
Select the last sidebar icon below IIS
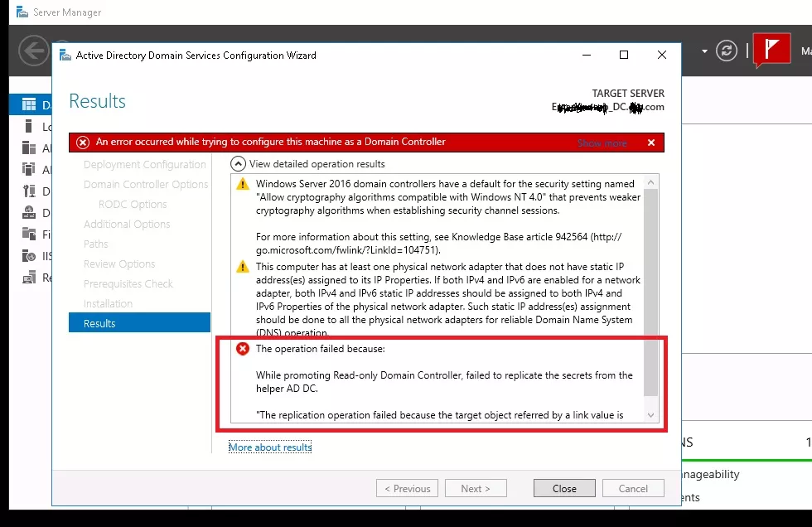tap(29, 278)
